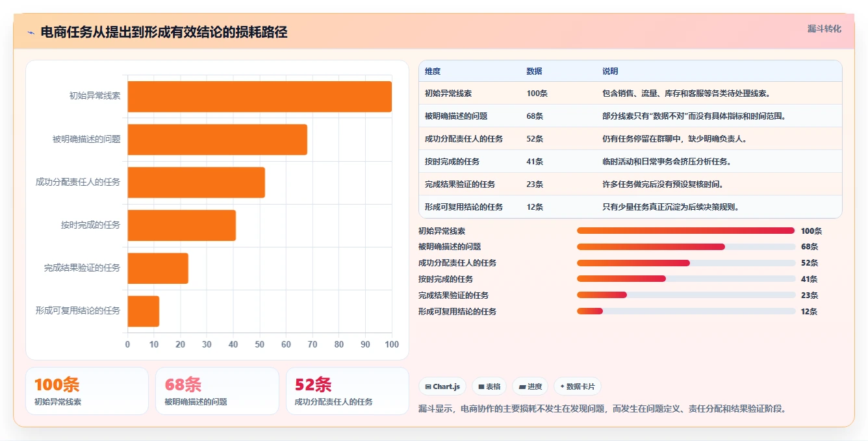Click the summary sentence starting 漏斗显示
Viewport: 868px width, 441px height.
pyautogui.click(x=602, y=409)
